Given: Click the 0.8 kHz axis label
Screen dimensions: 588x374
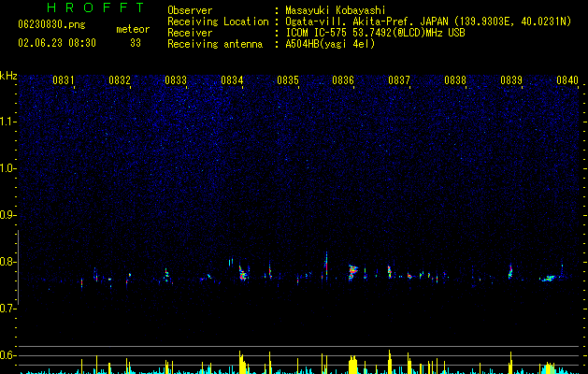Looking at the screenshot, I should [x=8, y=262].
